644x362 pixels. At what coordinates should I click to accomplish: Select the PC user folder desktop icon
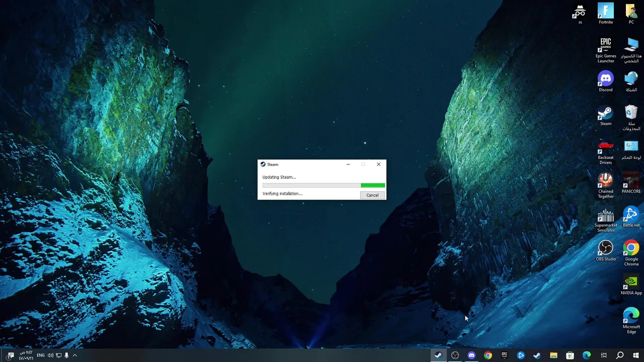click(x=631, y=14)
